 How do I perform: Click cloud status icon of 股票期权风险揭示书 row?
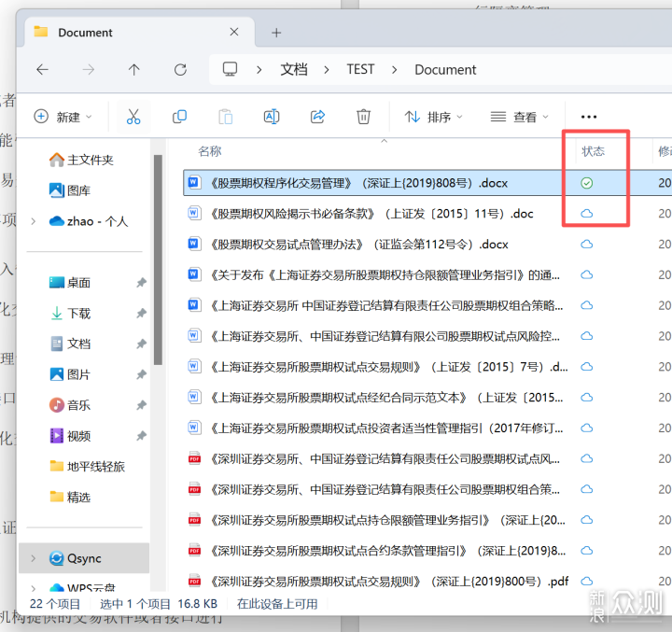coord(586,214)
